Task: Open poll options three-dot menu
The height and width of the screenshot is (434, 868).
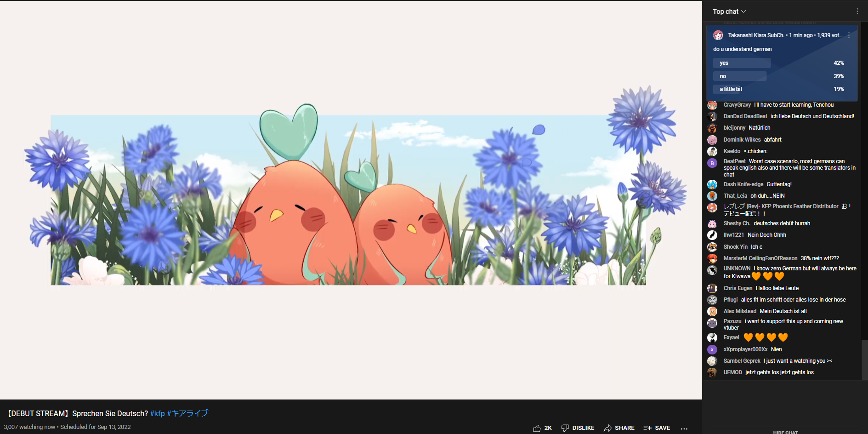Action: tap(849, 35)
